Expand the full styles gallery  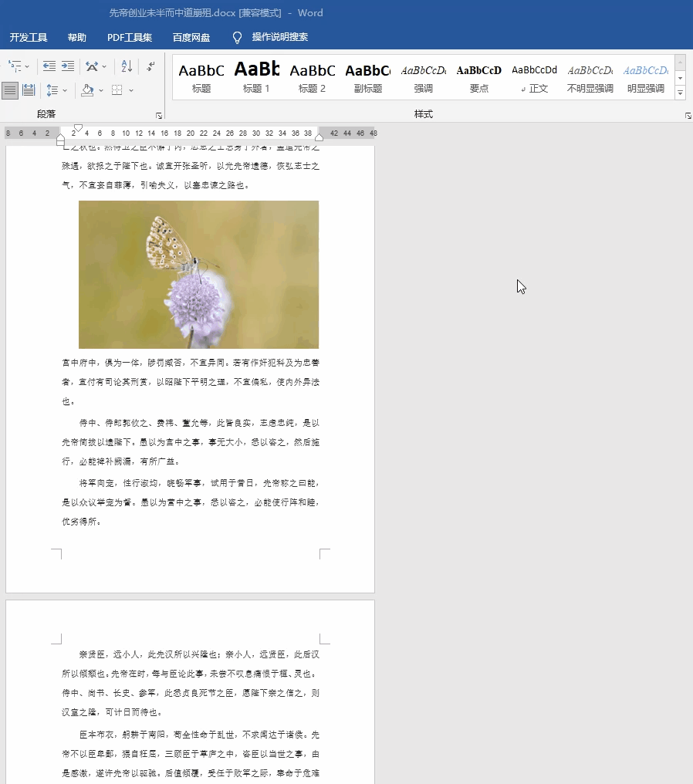pos(680,93)
